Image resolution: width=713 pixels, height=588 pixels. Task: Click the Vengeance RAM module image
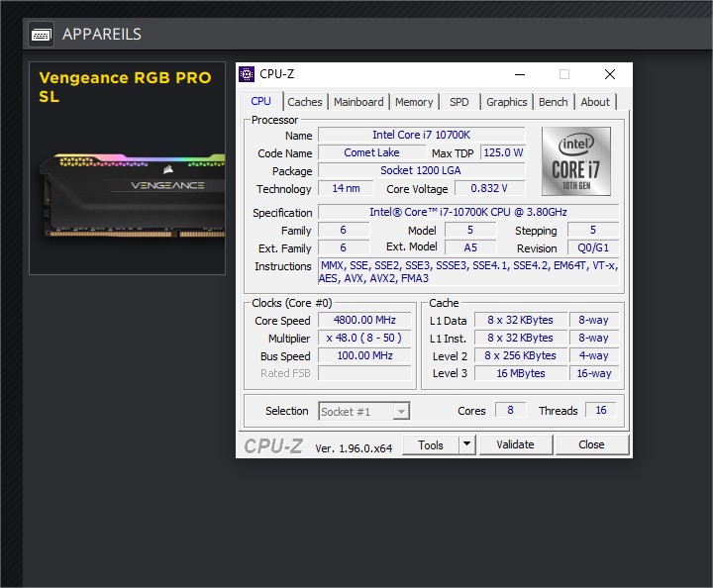(x=132, y=195)
